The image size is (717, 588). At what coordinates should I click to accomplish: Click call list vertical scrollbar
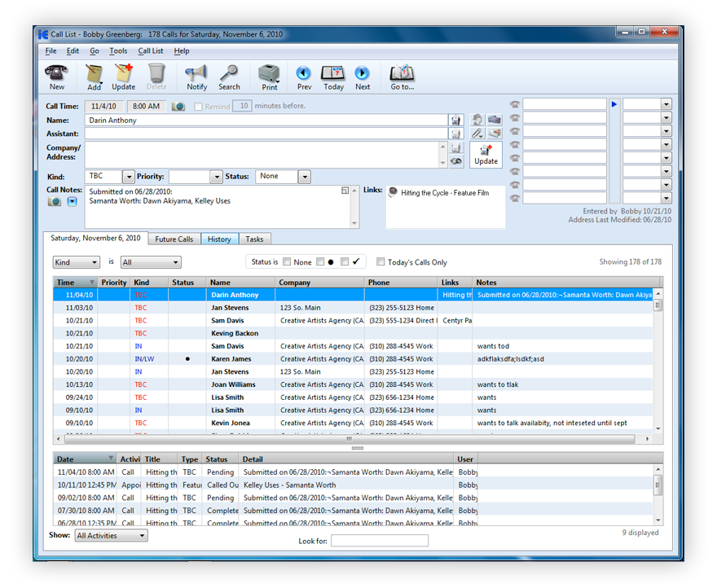click(x=658, y=305)
